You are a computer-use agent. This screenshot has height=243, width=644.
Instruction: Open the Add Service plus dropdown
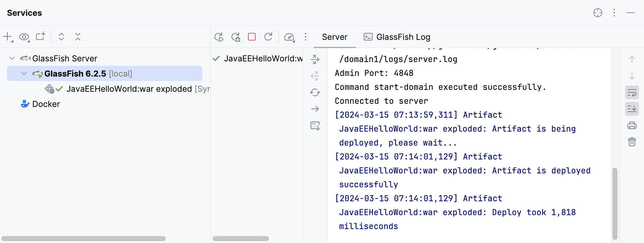coord(8,37)
